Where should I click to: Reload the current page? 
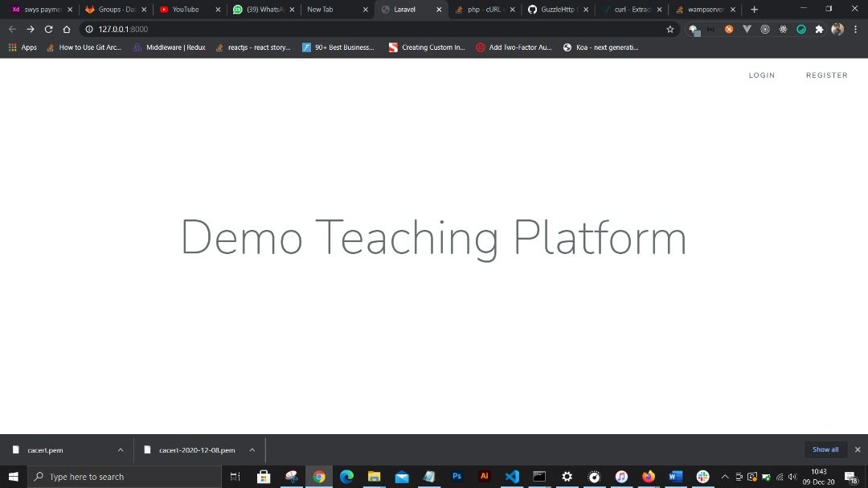coord(49,30)
